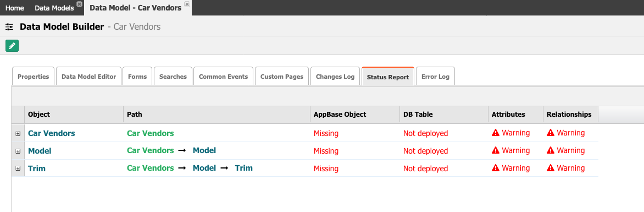Switch to the Data Model Editor tab
This screenshot has height=212, width=644.
[x=88, y=76]
